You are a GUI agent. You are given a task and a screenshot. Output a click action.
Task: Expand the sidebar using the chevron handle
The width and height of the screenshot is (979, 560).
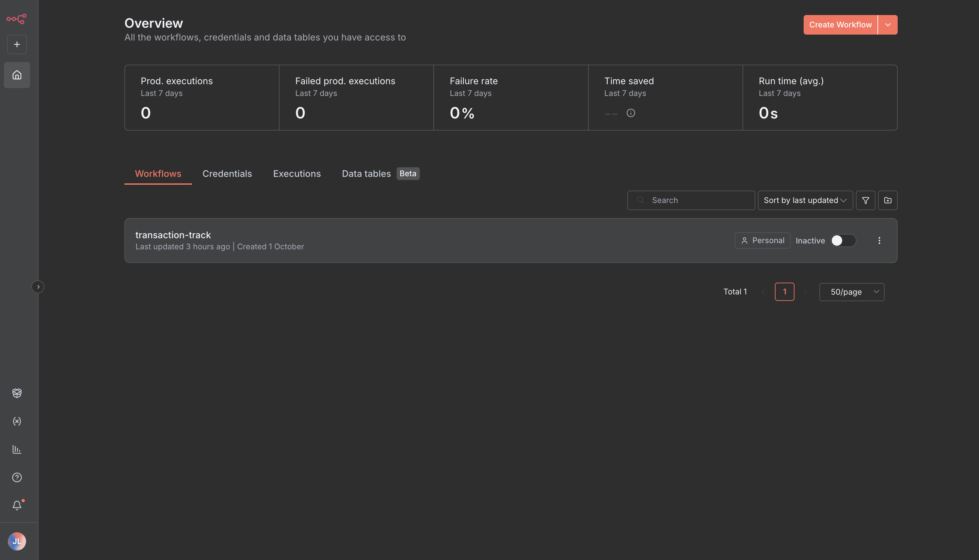(x=38, y=287)
